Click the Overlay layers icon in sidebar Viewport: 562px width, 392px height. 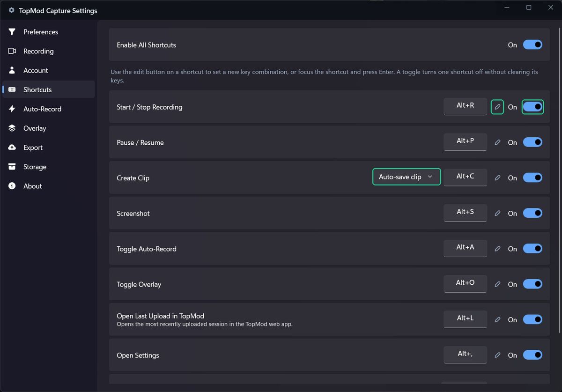(12, 128)
